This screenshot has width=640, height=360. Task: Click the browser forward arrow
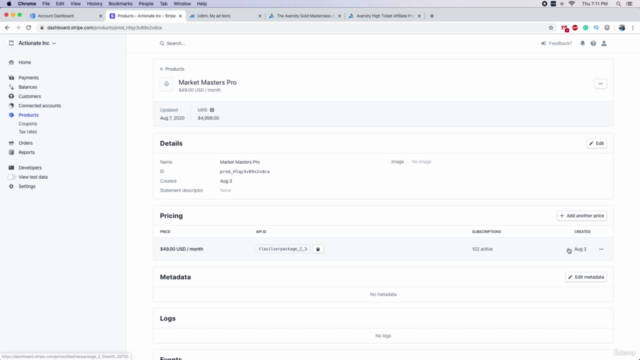(x=18, y=28)
